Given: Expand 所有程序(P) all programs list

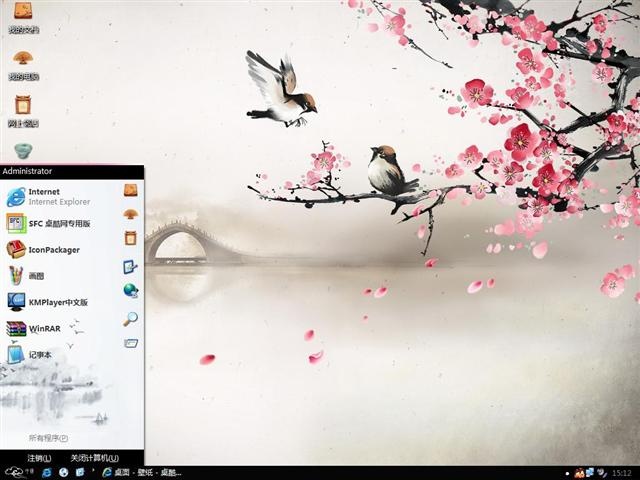Looking at the screenshot, I should tap(49, 438).
